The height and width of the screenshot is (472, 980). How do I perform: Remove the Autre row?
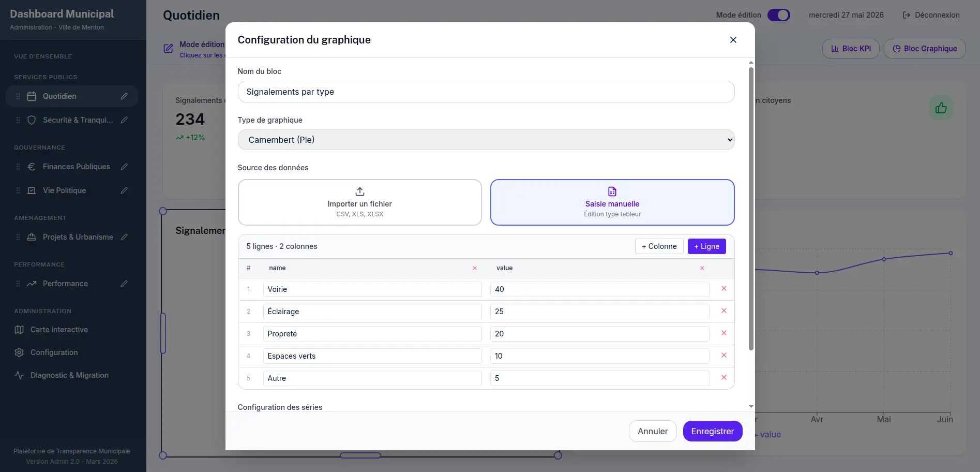724,378
